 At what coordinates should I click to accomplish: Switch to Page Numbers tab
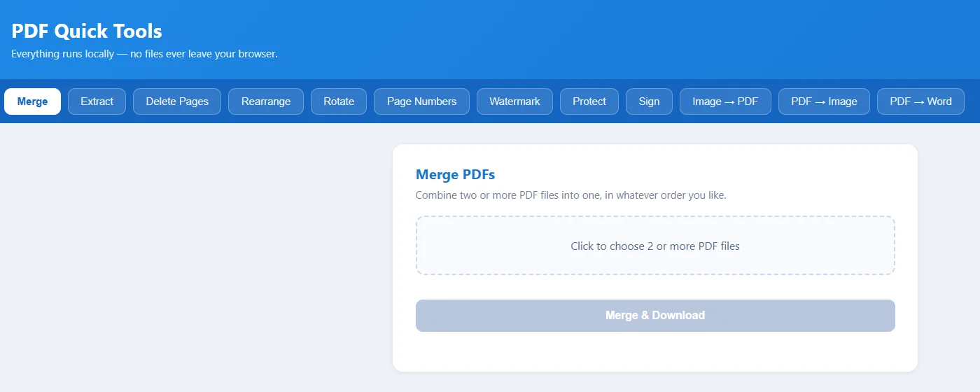tap(421, 101)
